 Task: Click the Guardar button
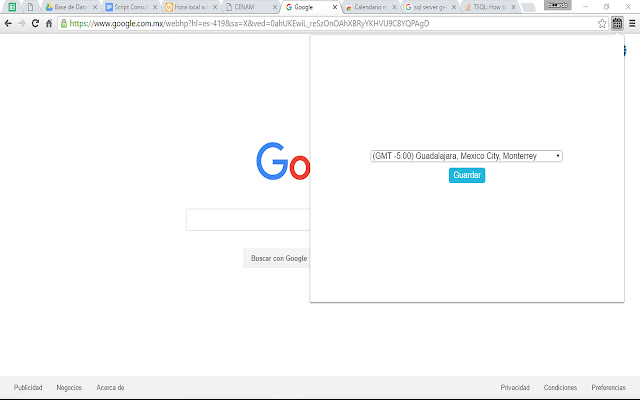[467, 175]
